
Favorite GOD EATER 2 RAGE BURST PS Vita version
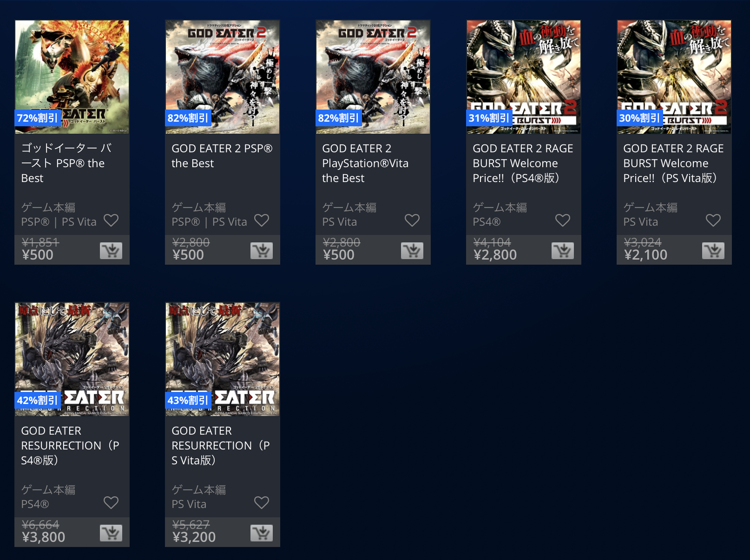point(713,220)
